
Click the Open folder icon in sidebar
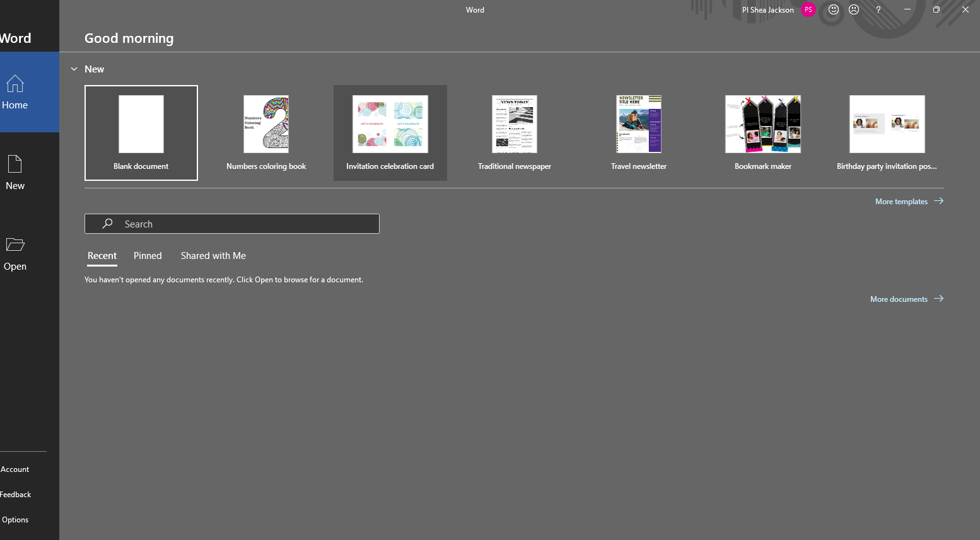point(15,245)
